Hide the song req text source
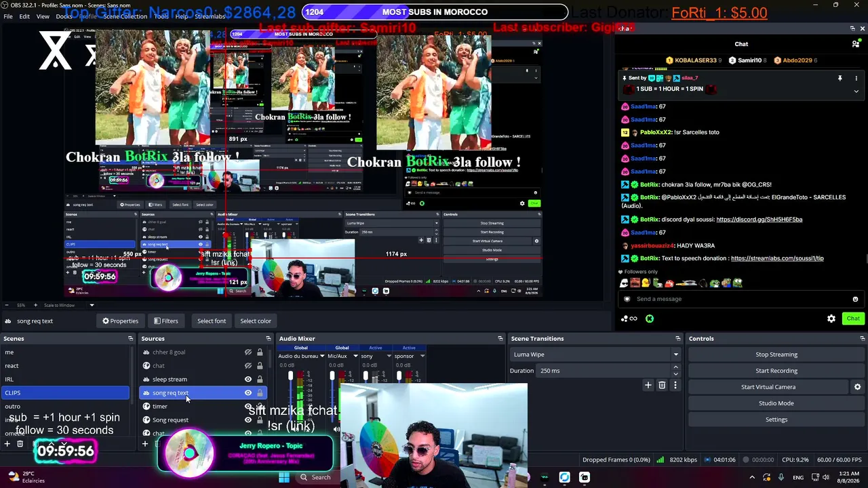 pyautogui.click(x=248, y=393)
